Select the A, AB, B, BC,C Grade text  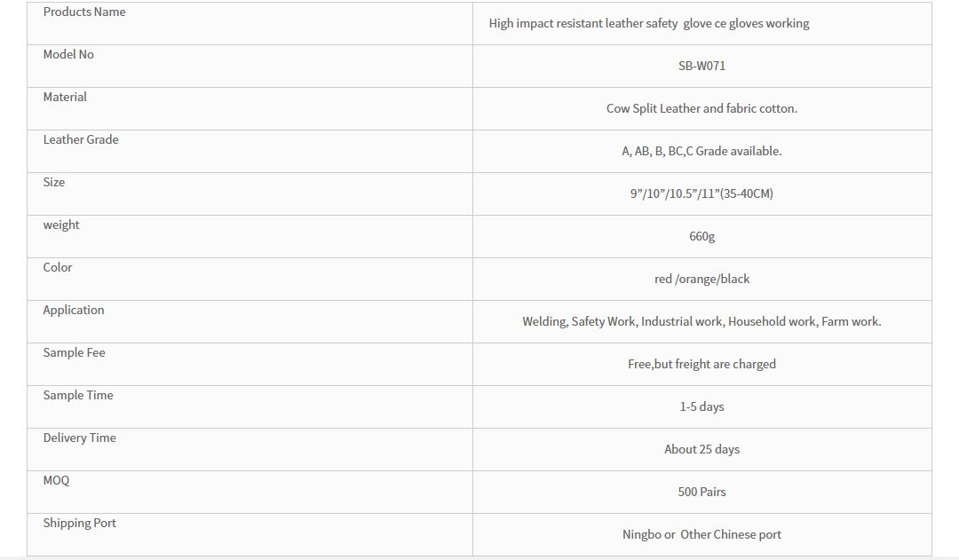pos(701,151)
